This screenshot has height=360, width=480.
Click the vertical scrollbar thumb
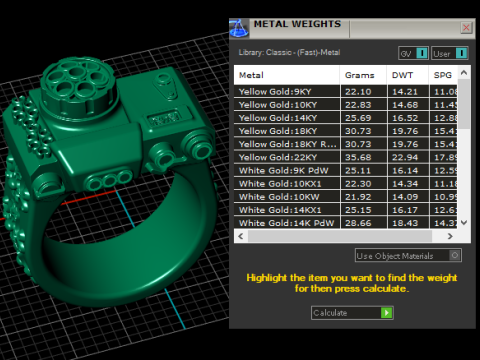click(464, 104)
